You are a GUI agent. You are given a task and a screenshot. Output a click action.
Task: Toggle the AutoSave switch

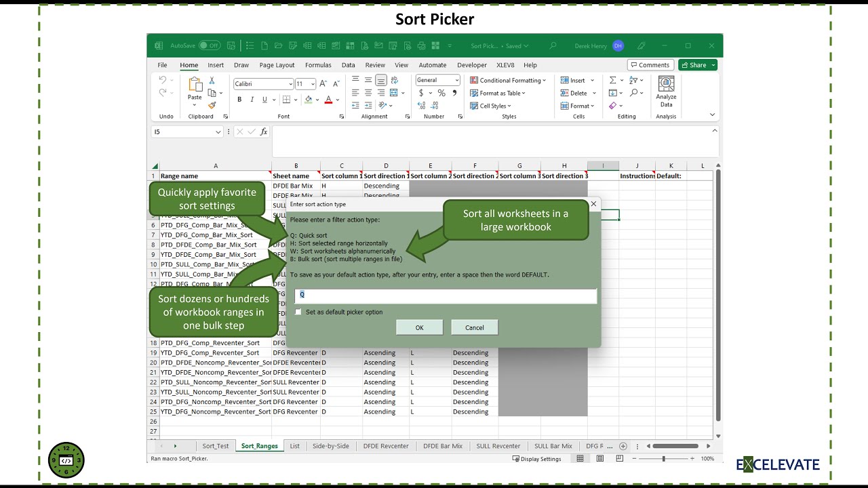coord(210,45)
